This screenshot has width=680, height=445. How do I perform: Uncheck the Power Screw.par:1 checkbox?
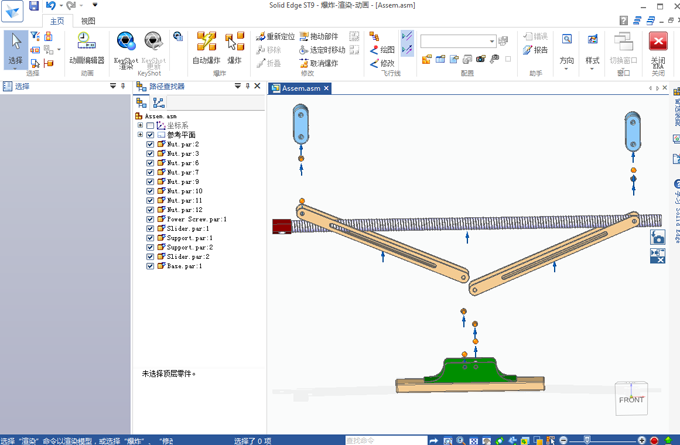coord(151,219)
